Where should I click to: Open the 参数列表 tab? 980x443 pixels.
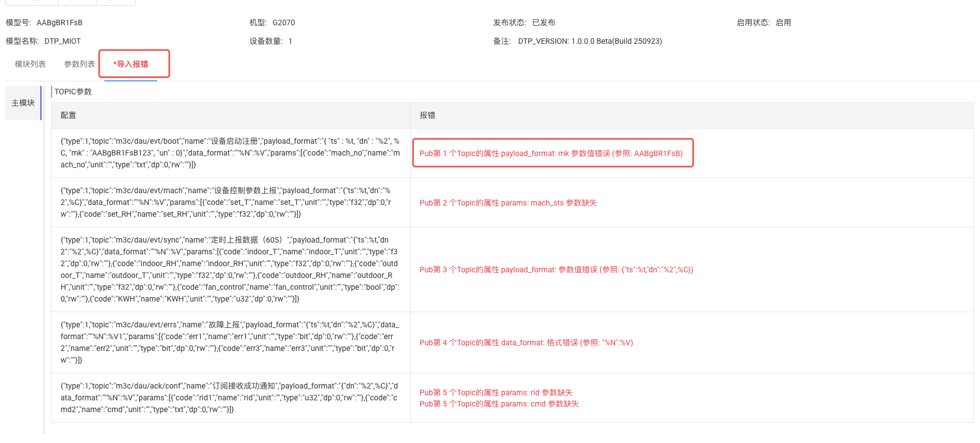79,64
